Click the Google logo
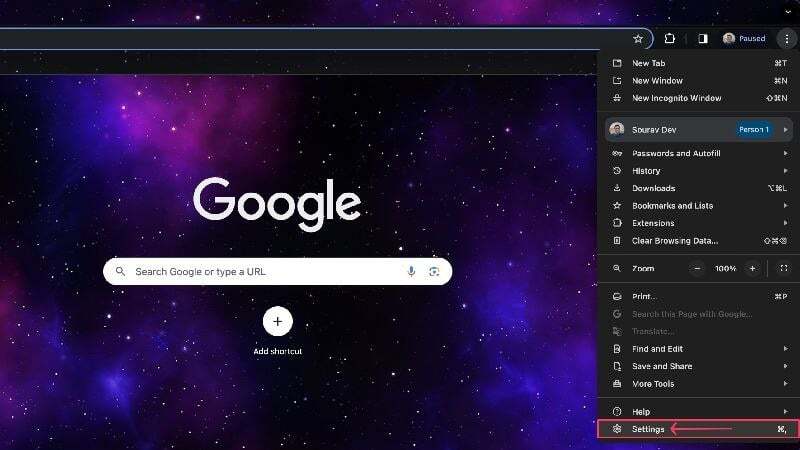The width and height of the screenshot is (800, 450). (277, 204)
